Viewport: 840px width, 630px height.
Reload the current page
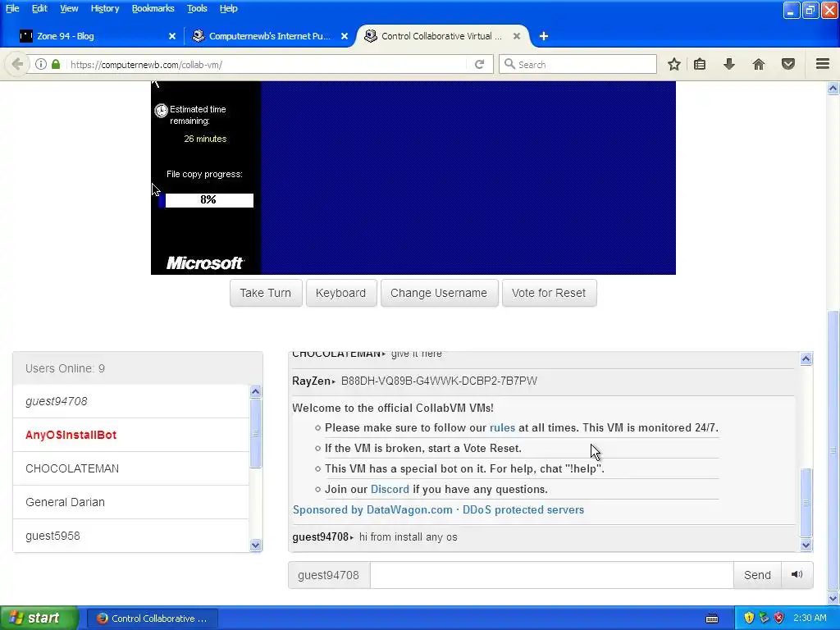[x=479, y=64]
